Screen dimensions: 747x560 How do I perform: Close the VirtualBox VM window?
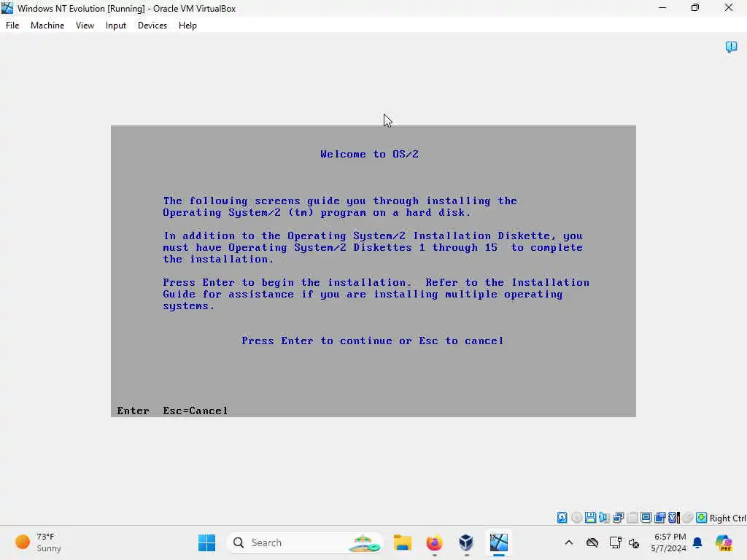pyautogui.click(x=729, y=8)
